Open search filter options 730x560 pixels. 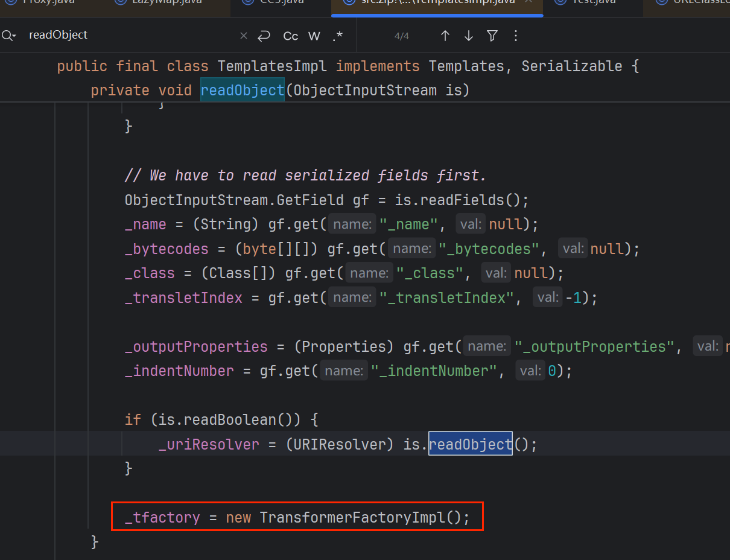click(x=492, y=36)
